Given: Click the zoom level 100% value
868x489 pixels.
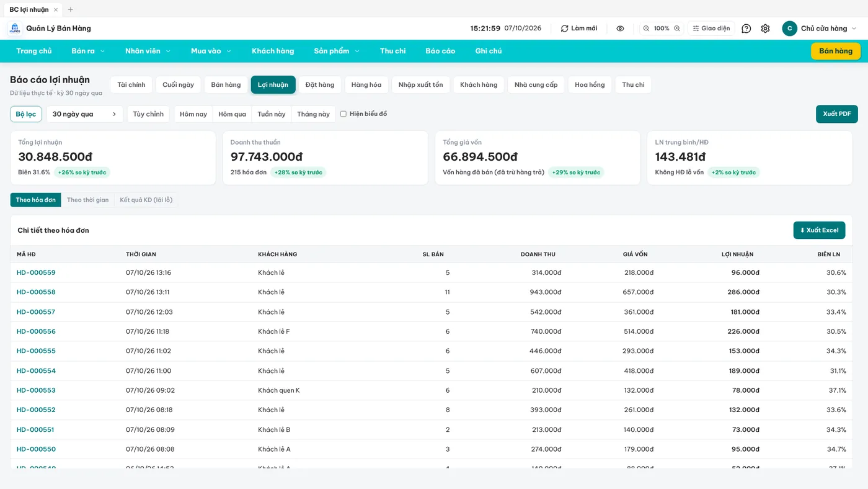Looking at the screenshot, I should point(662,29).
